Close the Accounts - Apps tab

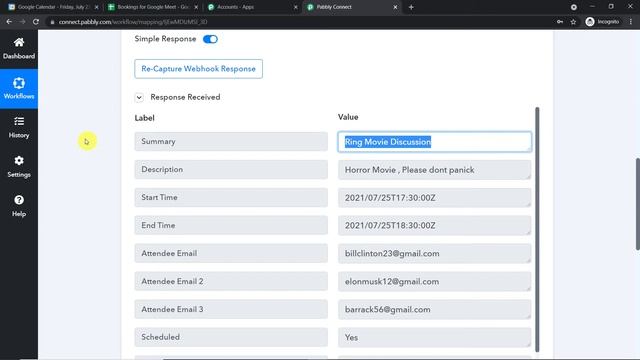click(x=296, y=7)
